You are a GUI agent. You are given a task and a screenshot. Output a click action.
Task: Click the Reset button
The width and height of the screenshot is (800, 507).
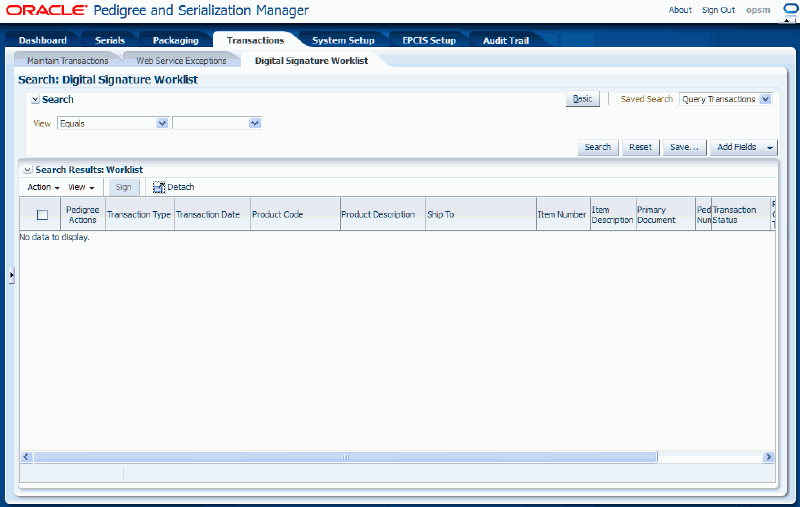[640, 147]
